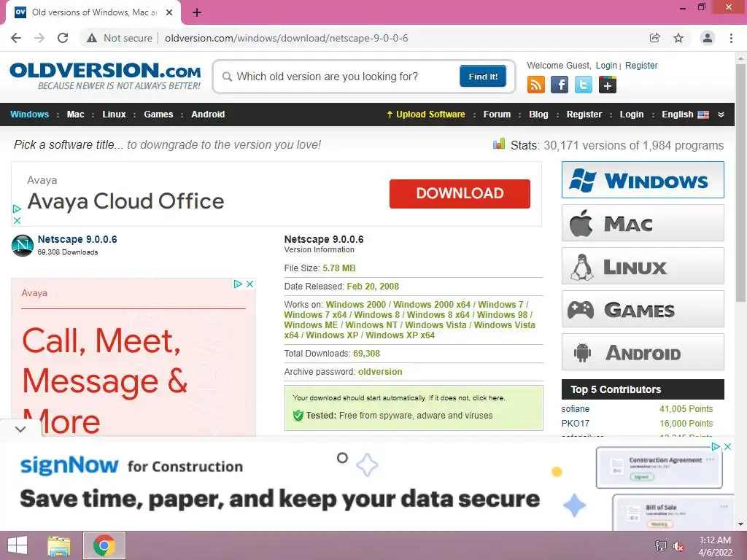Go forward with the browser arrow
The height and width of the screenshot is (560, 747).
[x=39, y=38]
